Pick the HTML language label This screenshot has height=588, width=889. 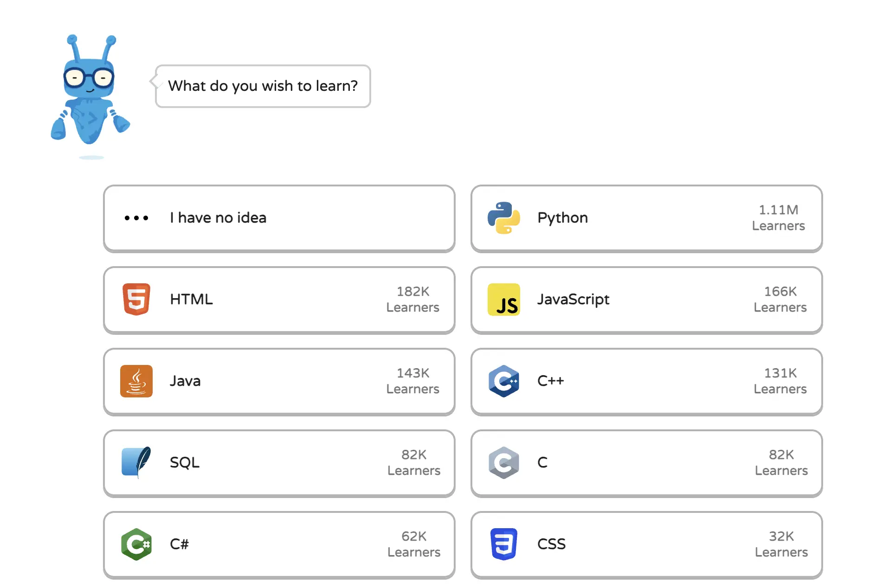(191, 300)
